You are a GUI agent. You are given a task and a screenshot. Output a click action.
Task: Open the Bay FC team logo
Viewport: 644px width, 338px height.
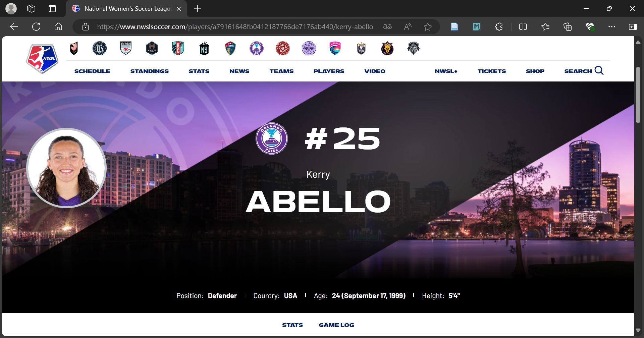pyautogui.click(x=100, y=48)
